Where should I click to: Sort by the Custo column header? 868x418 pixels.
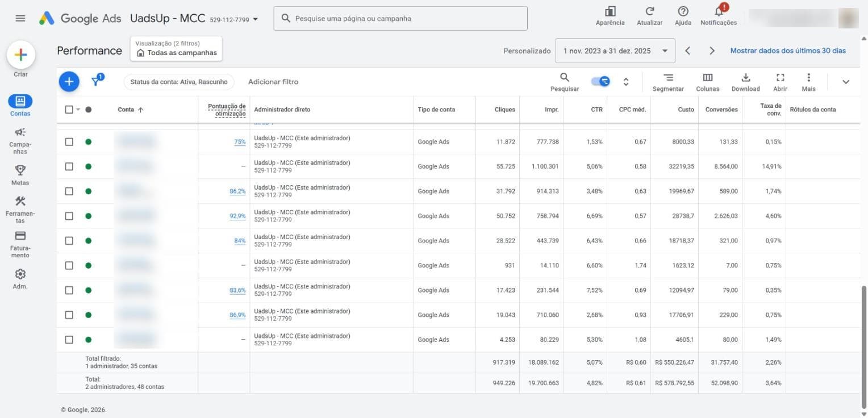686,110
